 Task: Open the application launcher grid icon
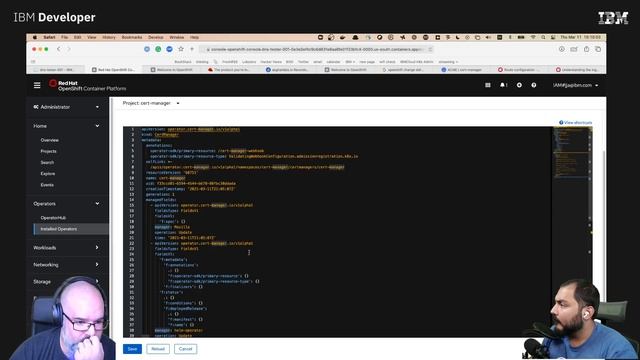[488, 85]
